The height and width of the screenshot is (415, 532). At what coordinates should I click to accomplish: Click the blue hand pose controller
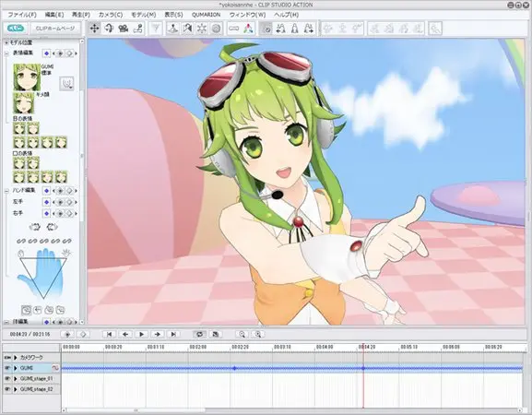[x=42, y=273]
